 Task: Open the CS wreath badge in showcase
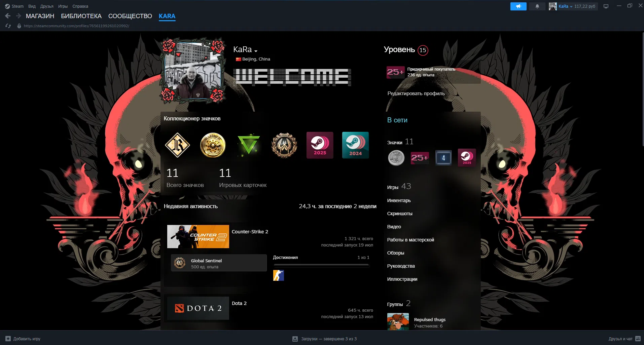[284, 145]
